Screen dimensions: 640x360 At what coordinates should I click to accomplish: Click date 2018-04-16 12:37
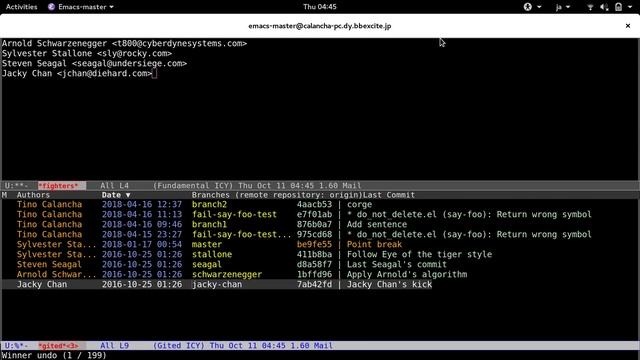coord(142,204)
